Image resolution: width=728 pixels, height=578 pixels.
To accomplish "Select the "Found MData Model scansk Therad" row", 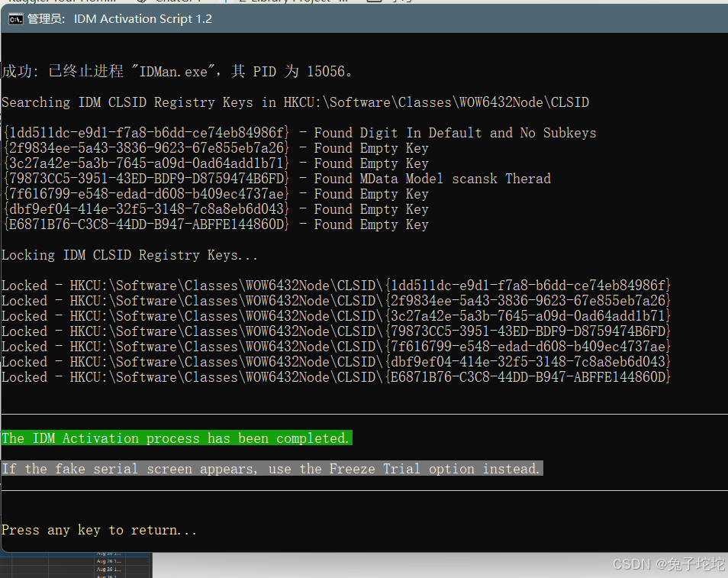I will (276, 179).
